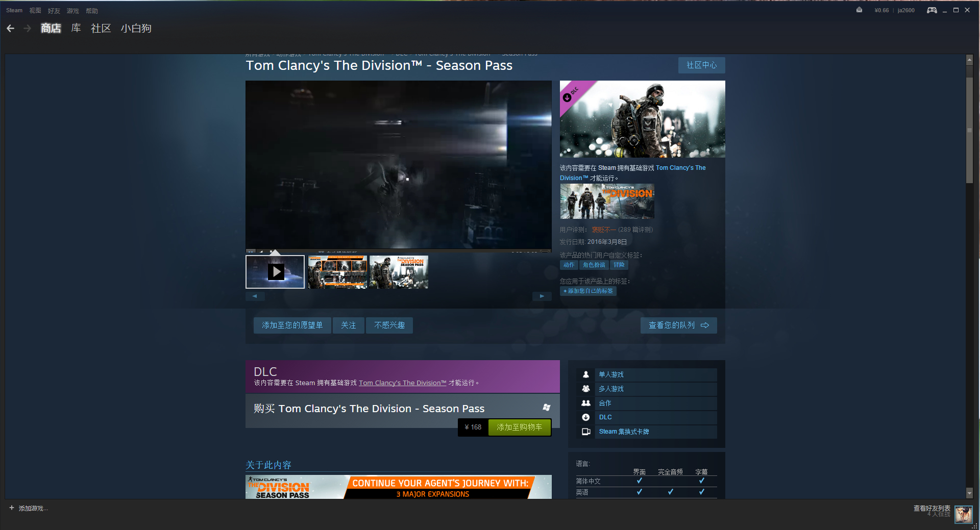980x530 pixels.
Task: Open base game link in purple DLC banner
Action: [403, 383]
